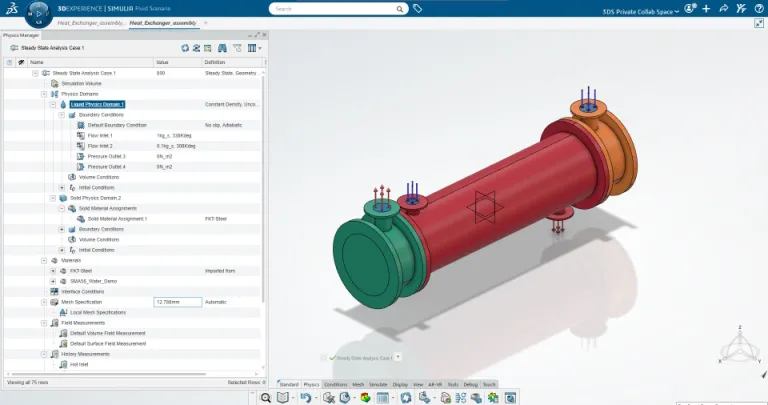The width and height of the screenshot is (768, 405).
Task: Select the Hot Inlet history measurement
Action: [79, 364]
